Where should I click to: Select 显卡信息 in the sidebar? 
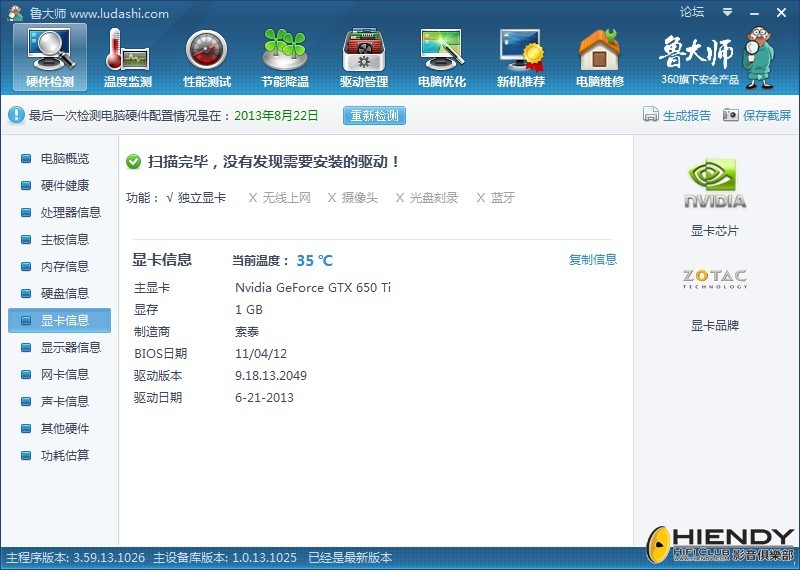point(59,320)
